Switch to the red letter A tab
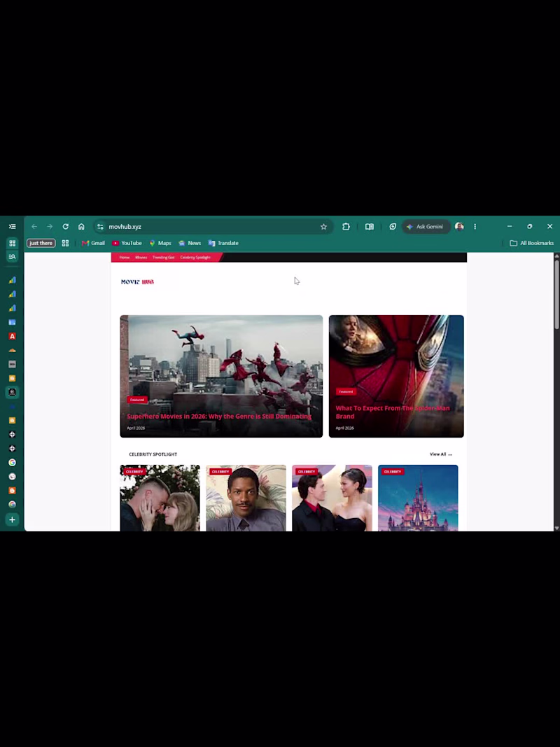 pyautogui.click(x=13, y=336)
